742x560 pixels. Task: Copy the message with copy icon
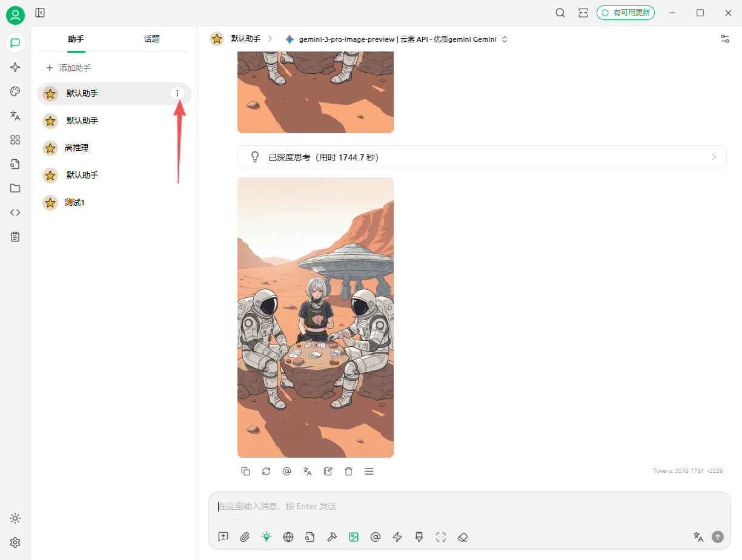[x=245, y=471]
